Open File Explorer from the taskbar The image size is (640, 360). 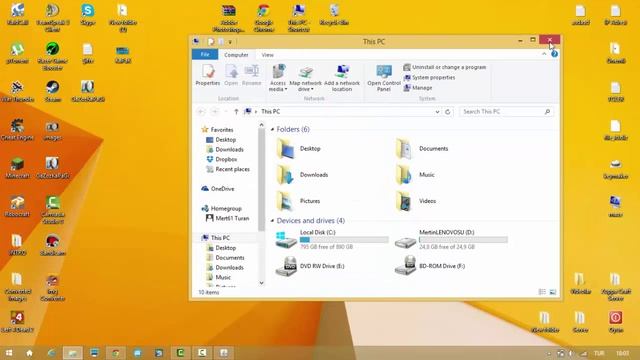coord(73,353)
